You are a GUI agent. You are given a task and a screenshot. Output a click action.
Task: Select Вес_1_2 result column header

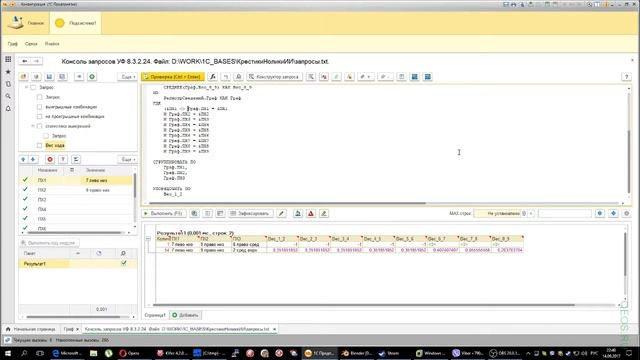point(282,238)
